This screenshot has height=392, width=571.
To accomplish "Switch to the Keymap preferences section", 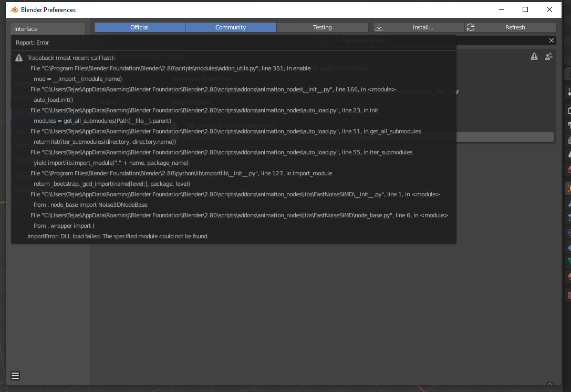I will pyautogui.click(x=24, y=159).
